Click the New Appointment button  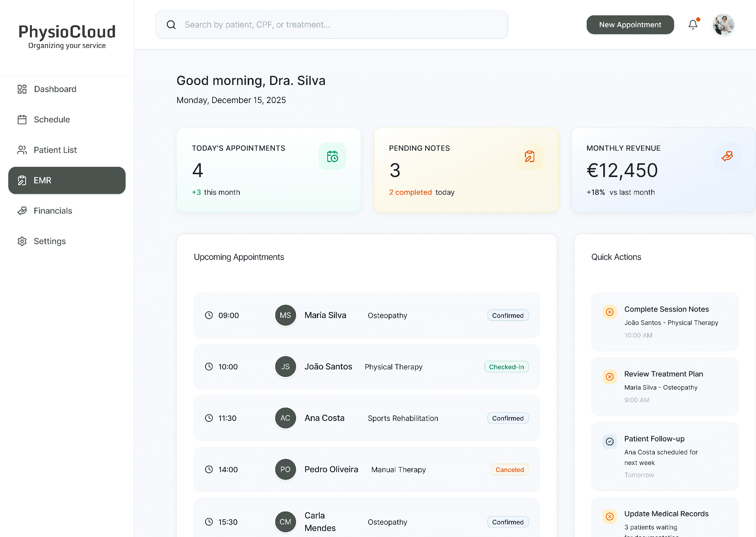630,25
